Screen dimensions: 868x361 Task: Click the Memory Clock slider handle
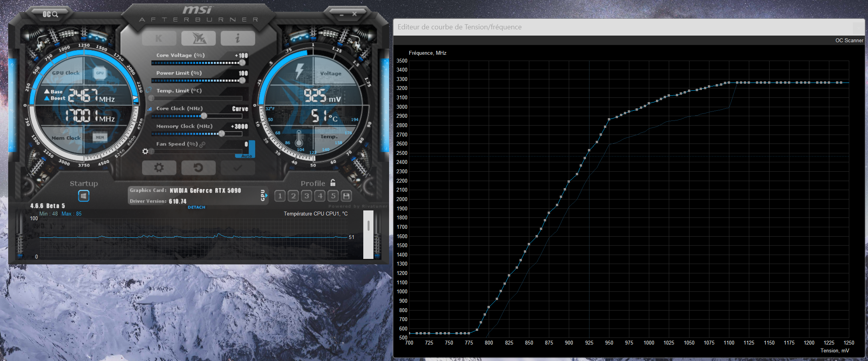221,134
